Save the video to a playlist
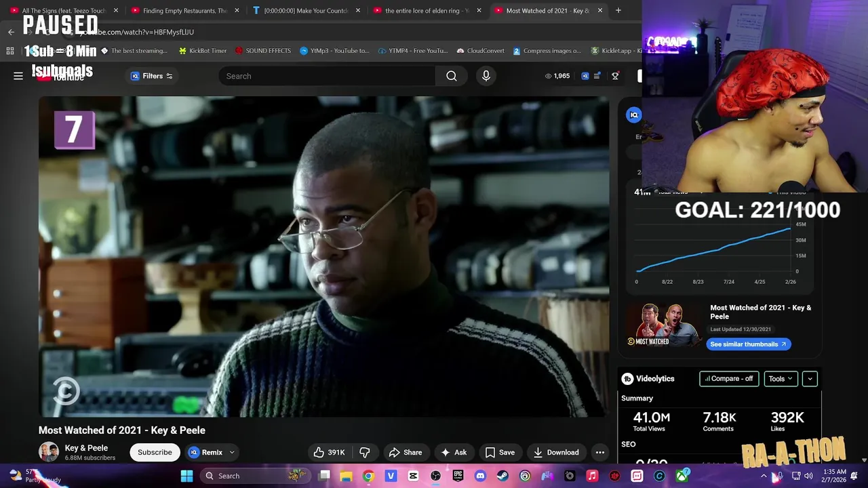The height and width of the screenshot is (488, 868). (500, 452)
